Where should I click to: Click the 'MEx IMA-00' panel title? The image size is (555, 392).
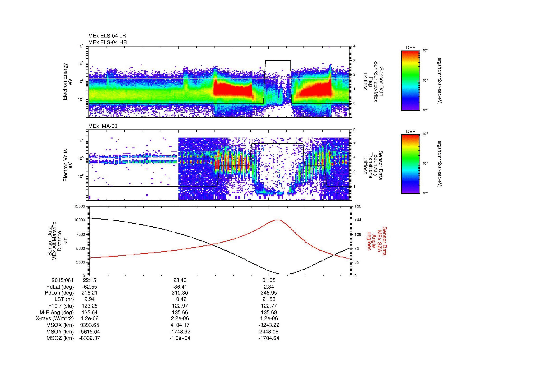coord(103,126)
